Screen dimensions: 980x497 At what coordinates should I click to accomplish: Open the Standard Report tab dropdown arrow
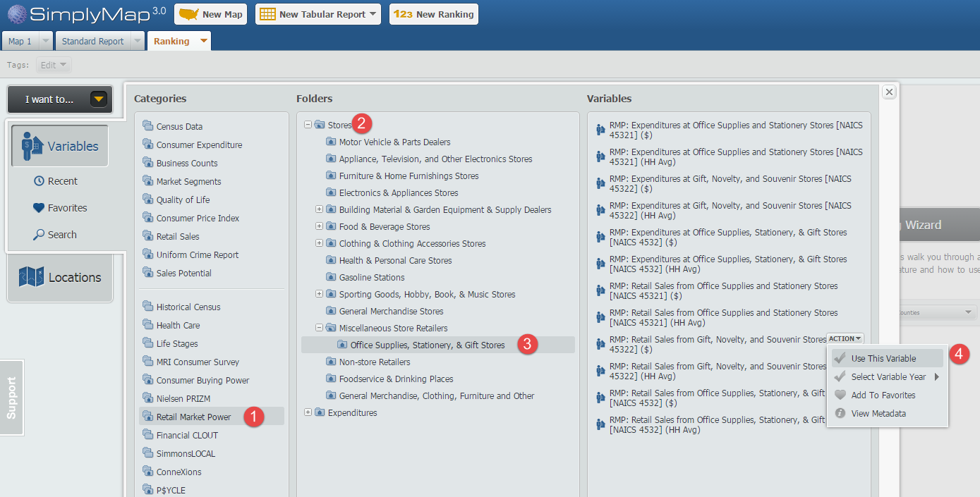tap(138, 42)
